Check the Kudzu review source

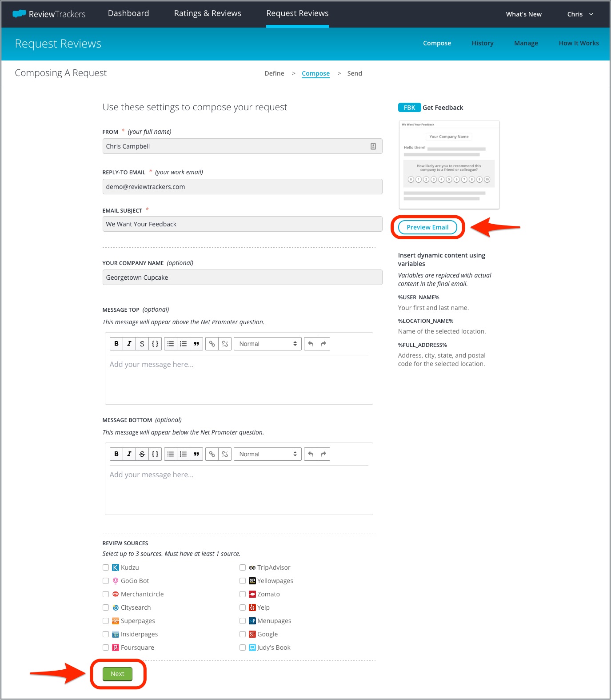(x=106, y=567)
